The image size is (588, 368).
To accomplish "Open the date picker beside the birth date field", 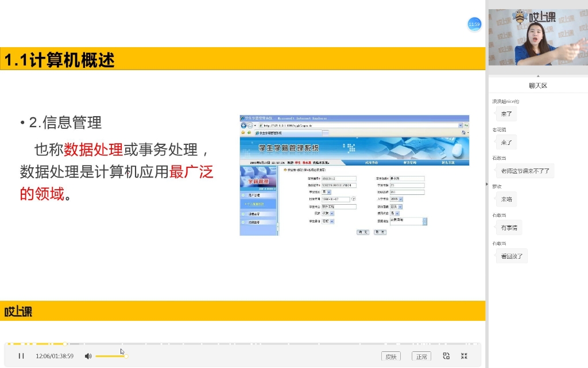I will (354, 200).
